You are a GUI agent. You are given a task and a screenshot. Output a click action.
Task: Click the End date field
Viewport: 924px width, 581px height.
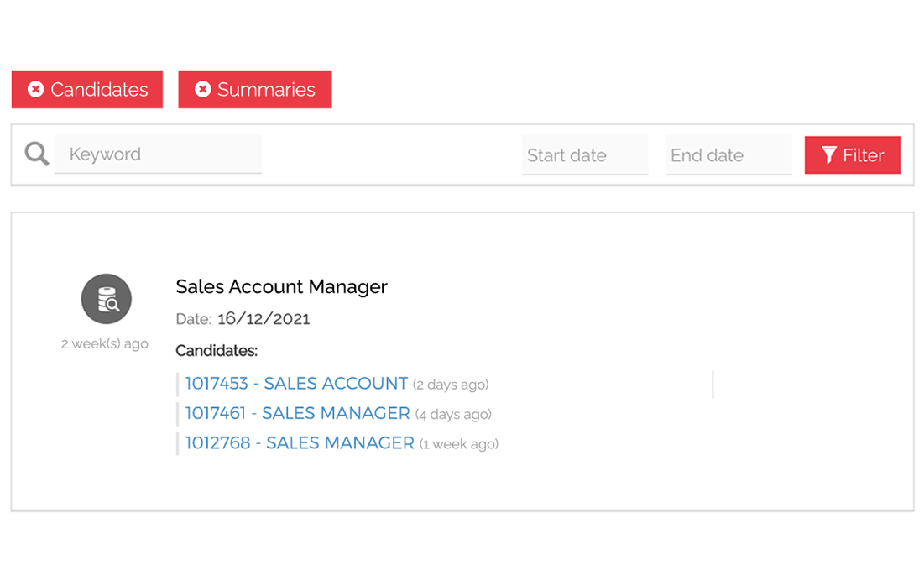point(728,155)
